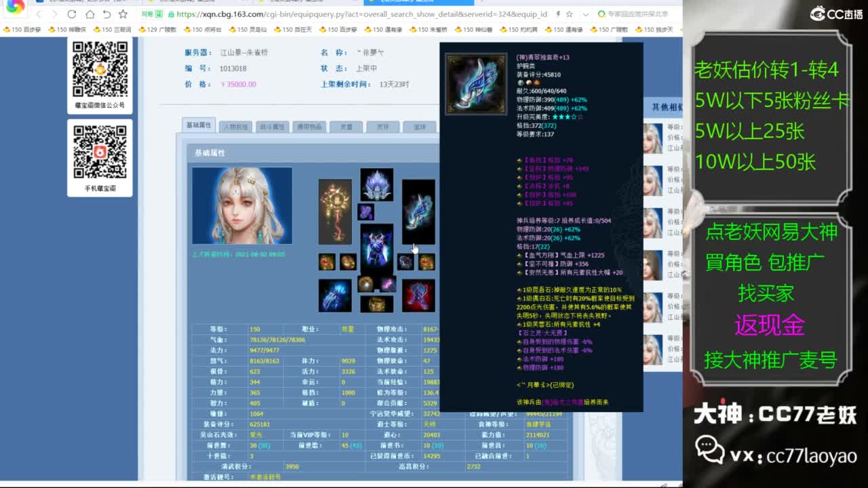Open the 专家回应增供保北京 news headline in toolbar
The height and width of the screenshot is (488, 868).
click(x=637, y=14)
